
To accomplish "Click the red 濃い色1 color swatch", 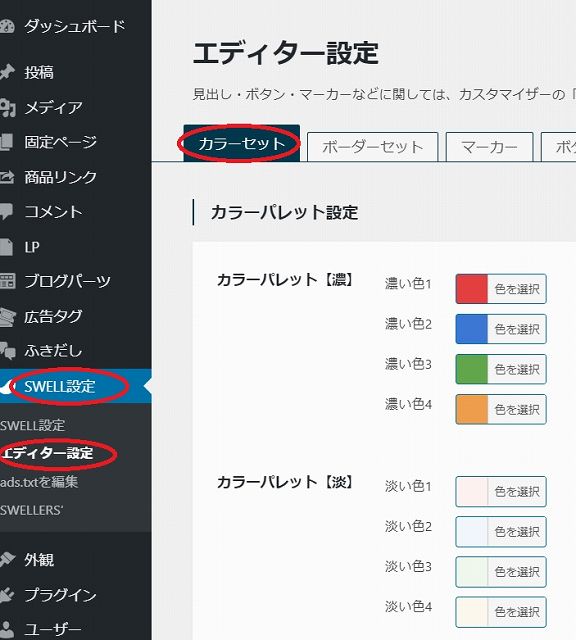I will click(471, 289).
